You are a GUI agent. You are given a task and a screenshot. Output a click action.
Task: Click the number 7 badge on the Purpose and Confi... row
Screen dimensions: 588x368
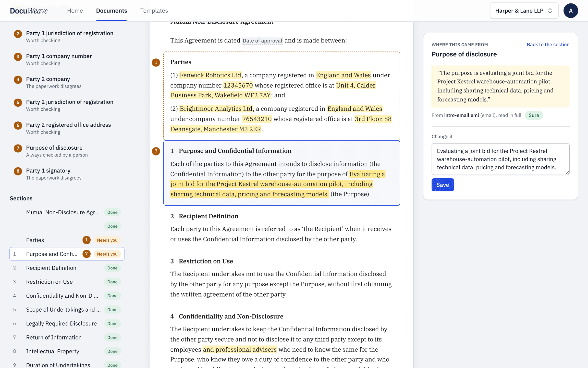click(x=86, y=254)
